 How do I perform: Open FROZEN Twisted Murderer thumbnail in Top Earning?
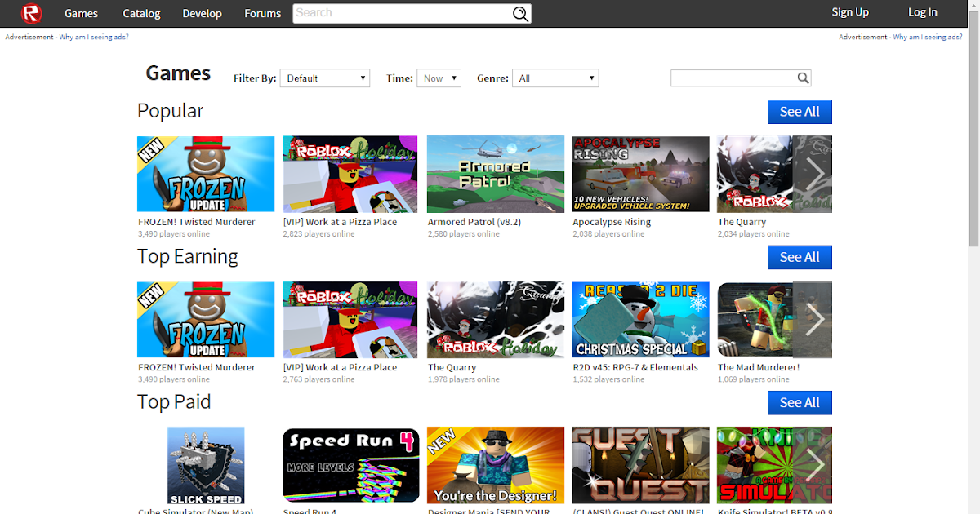point(206,320)
